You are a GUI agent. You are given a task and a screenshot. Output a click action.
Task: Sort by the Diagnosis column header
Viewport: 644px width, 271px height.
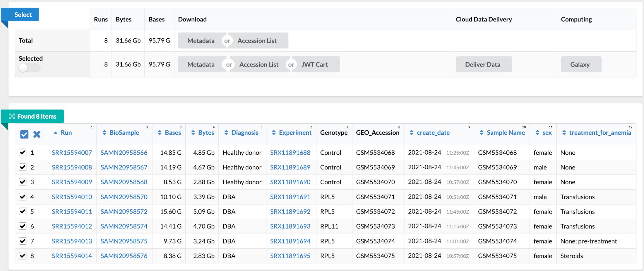[245, 133]
